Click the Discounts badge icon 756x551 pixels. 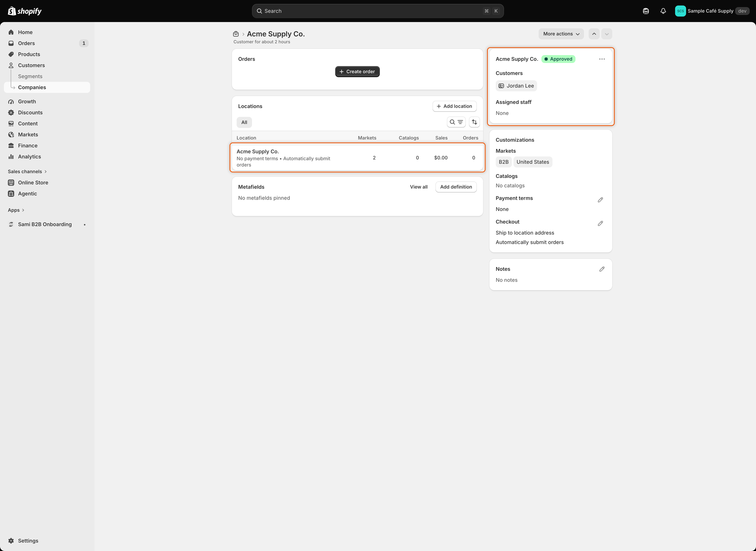pyautogui.click(x=11, y=113)
